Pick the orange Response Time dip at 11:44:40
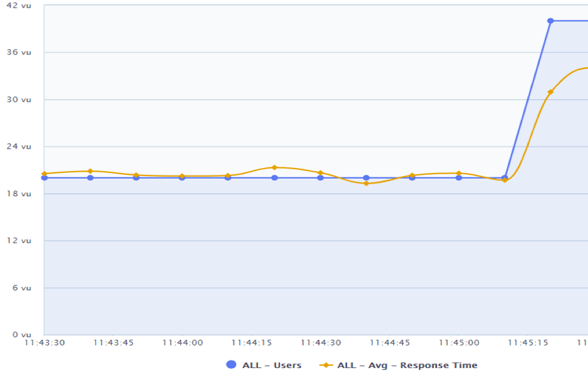Image resolution: width=588 pixels, height=373 pixels. click(366, 183)
